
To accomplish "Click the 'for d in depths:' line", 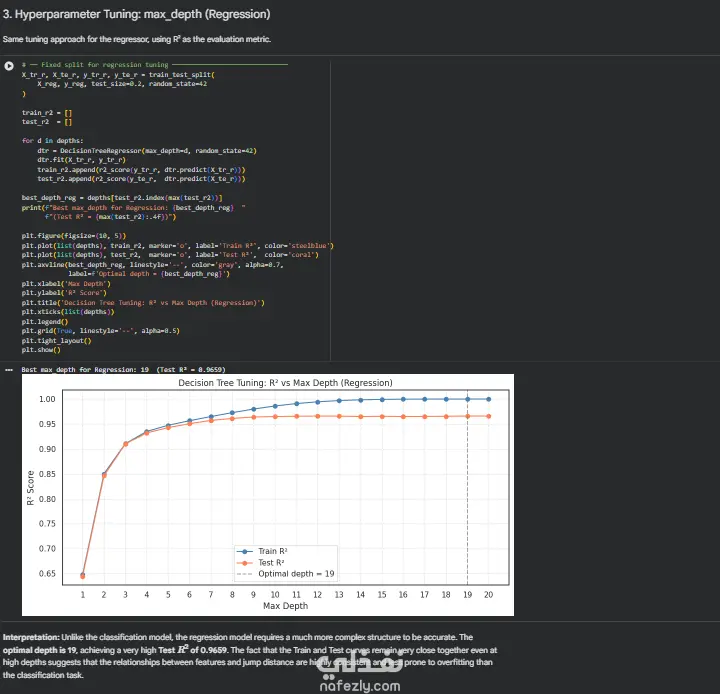I will 52,141.
